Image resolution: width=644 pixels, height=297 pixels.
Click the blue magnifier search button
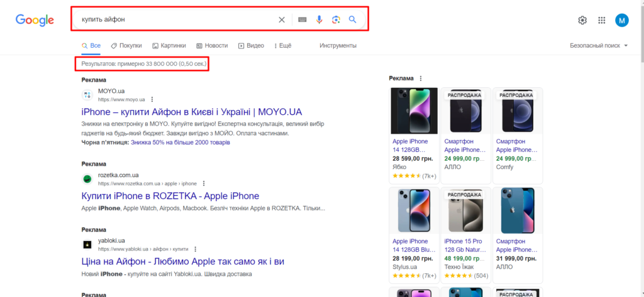[x=352, y=19]
